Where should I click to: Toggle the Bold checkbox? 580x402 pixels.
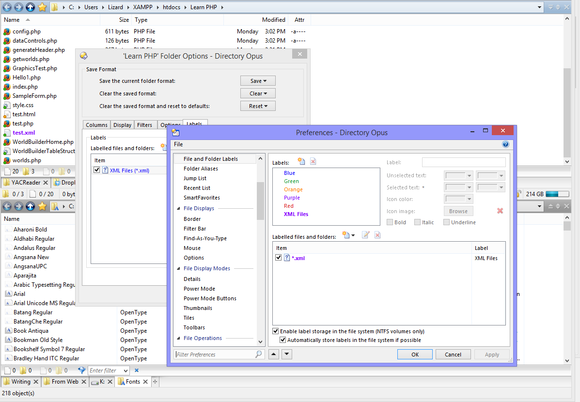(390, 222)
